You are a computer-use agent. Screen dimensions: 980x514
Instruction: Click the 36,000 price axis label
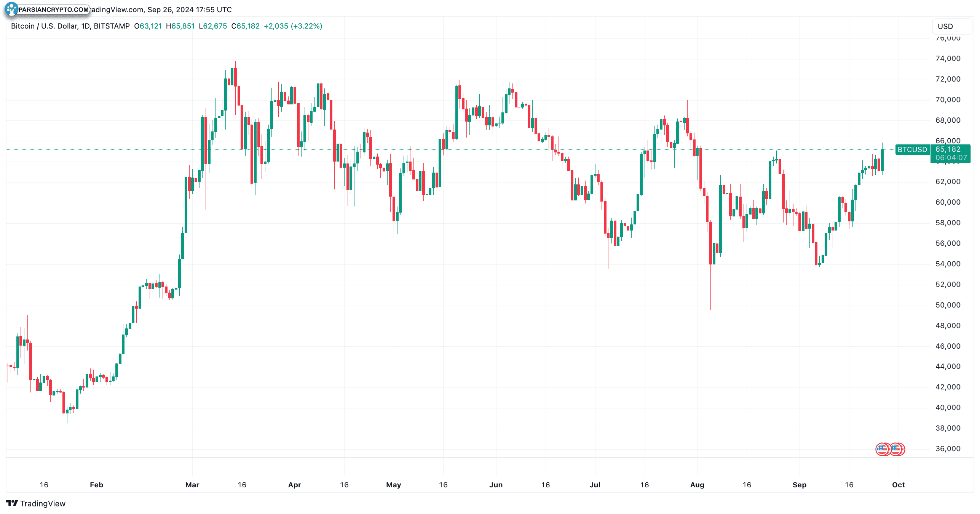click(x=948, y=449)
